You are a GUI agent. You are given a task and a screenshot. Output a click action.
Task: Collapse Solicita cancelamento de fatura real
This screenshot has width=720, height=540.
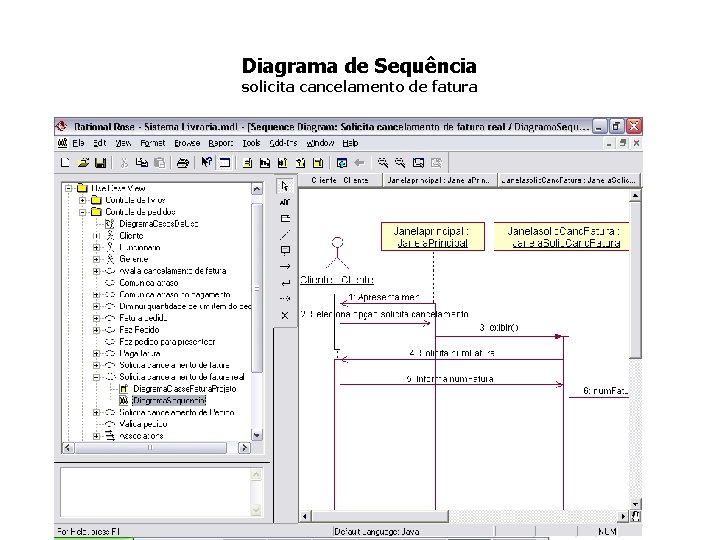tap(96, 377)
